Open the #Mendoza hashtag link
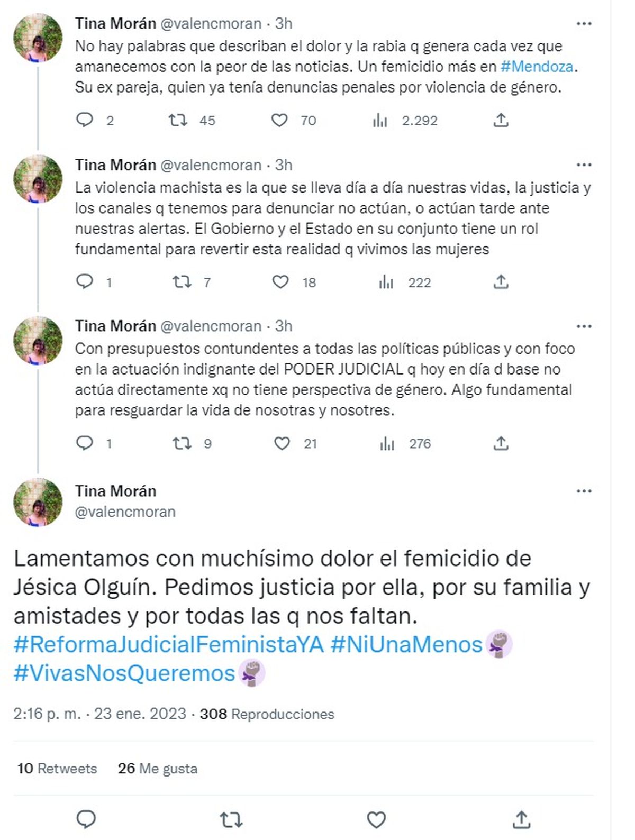Viewport: 635px width, 840px height. tap(537, 67)
